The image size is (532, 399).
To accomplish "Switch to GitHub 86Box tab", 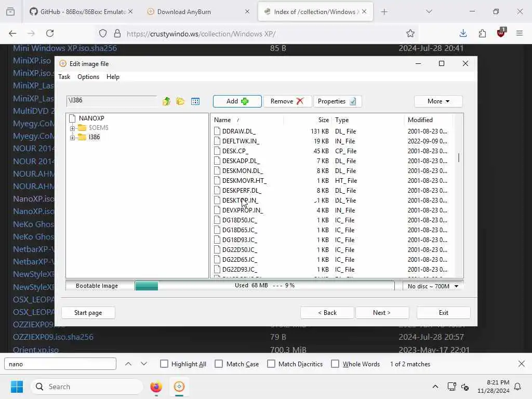I will click(81, 11).
